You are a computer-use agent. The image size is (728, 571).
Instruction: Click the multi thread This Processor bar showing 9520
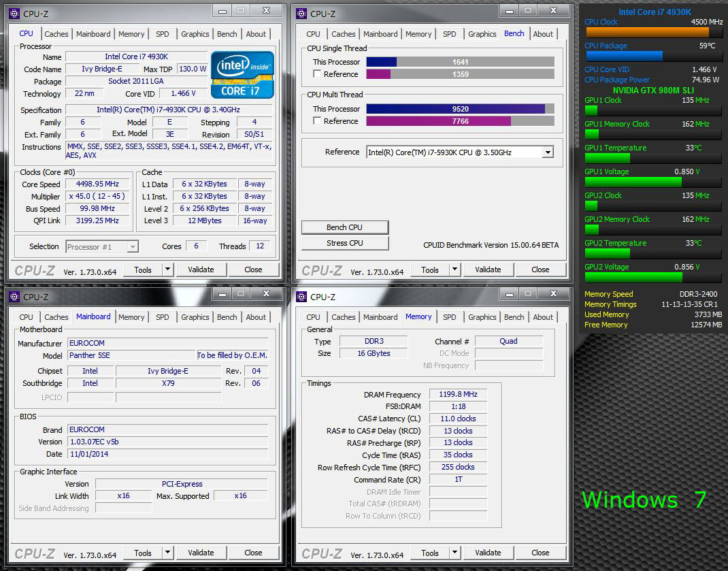click(460, 109)
